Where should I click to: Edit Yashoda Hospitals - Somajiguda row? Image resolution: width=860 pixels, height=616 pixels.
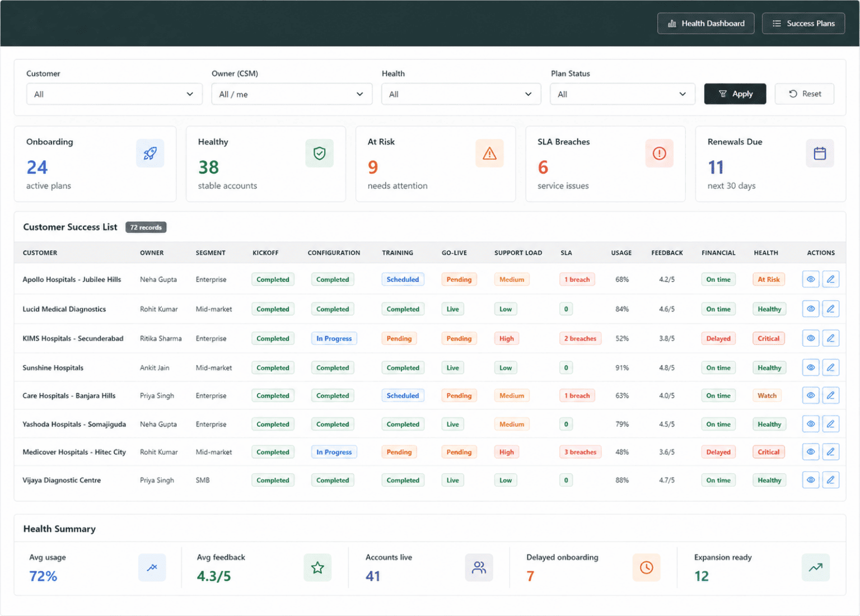(831, 424)
